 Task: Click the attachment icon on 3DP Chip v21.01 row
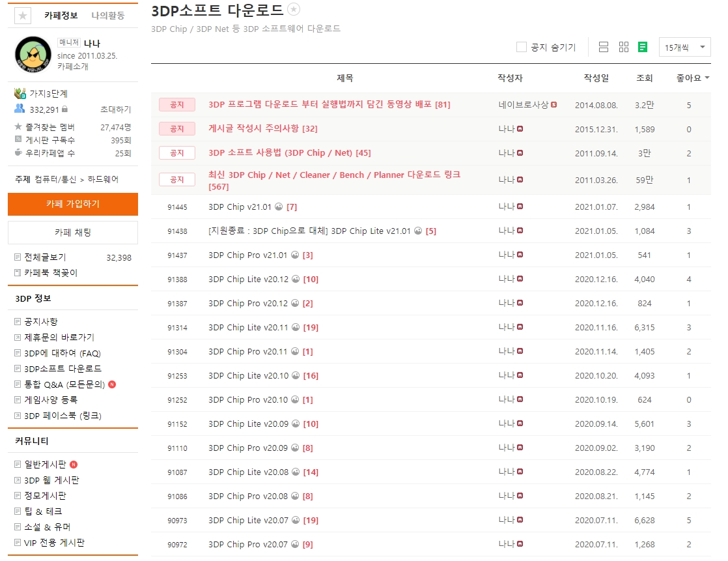(x=279, y=207)
